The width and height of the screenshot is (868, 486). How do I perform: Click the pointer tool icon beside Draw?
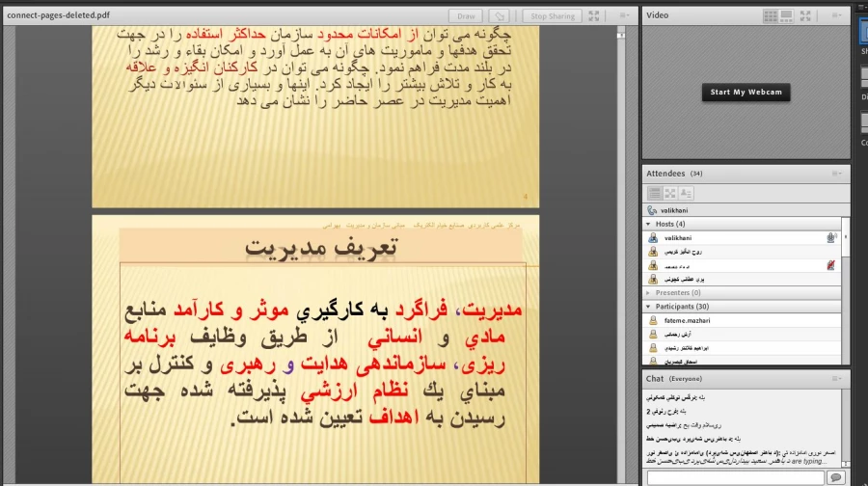click(x=499, y=15)
